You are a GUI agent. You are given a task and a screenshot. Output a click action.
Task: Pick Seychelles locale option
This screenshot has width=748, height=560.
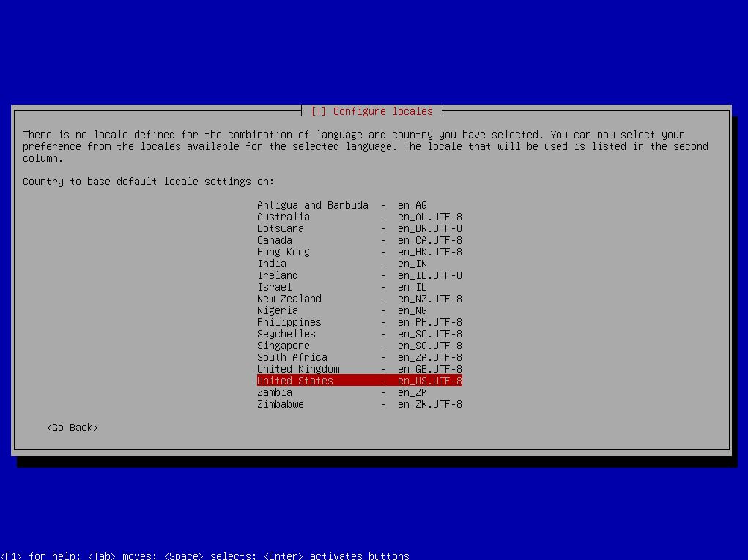click(x=360, y=334)
